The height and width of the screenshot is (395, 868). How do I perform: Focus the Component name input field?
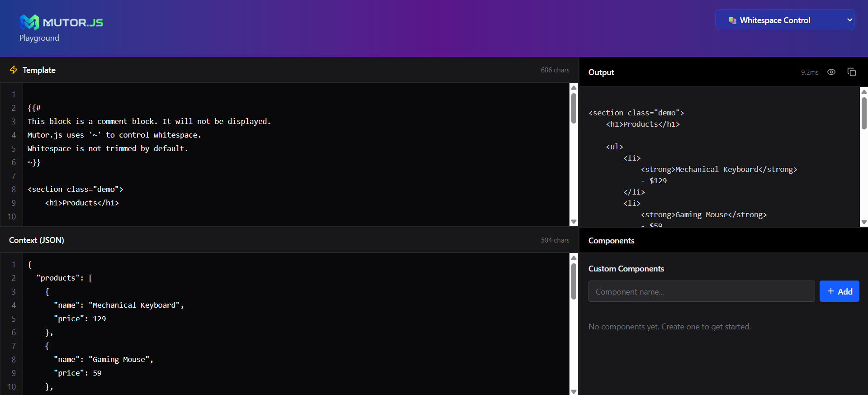pyautogui.click(x=701, y=291)
